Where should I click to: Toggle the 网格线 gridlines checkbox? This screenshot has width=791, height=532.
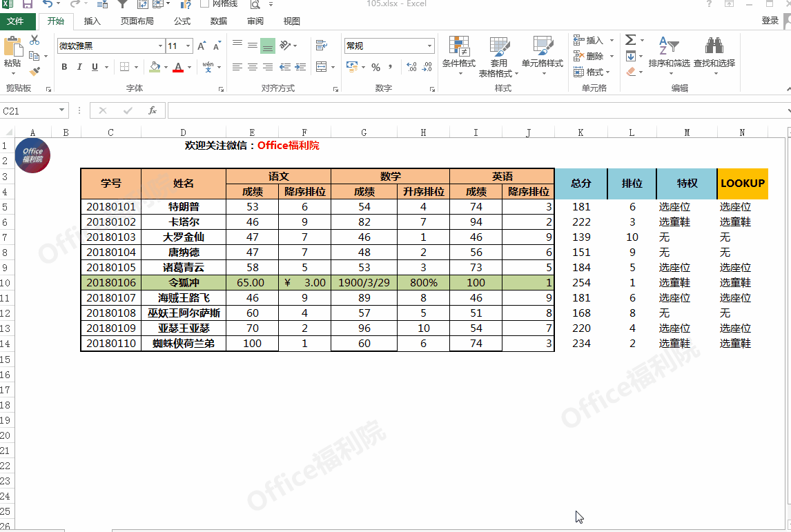(205, 4)
